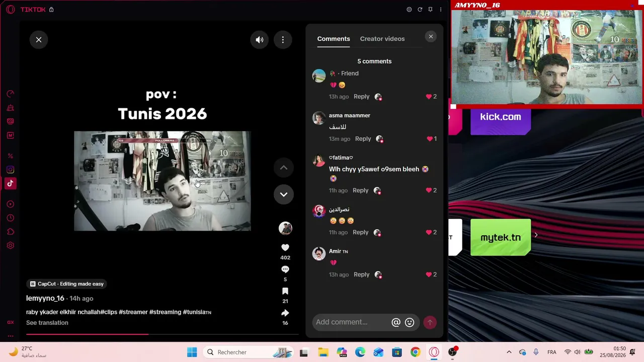Pin the TikTok sidebar panel
The image size is (644, 362).
click(x=430, y=10)
